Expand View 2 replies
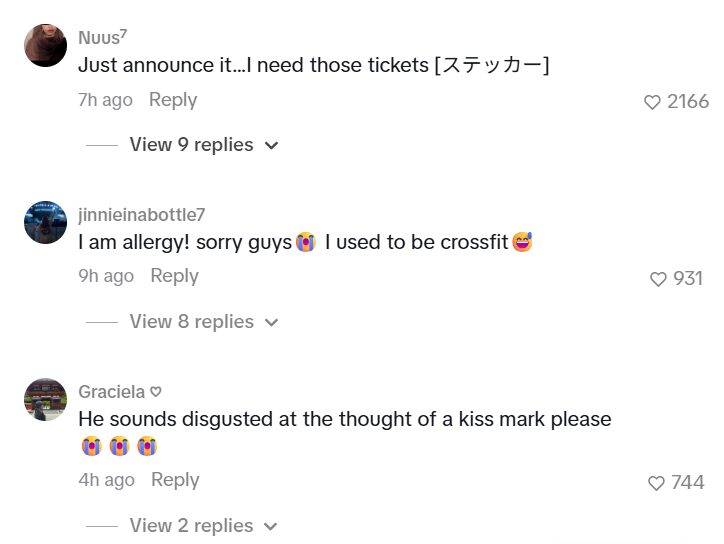724x544 pixels. (x=191, y=526)
